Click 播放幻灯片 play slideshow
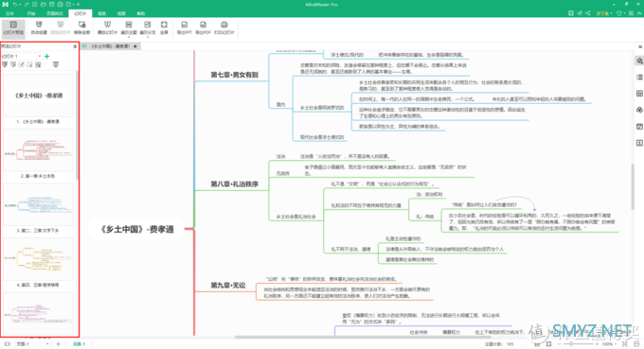Image resolution: width=644 pixels, height=349 pixels. coord(107,27)
